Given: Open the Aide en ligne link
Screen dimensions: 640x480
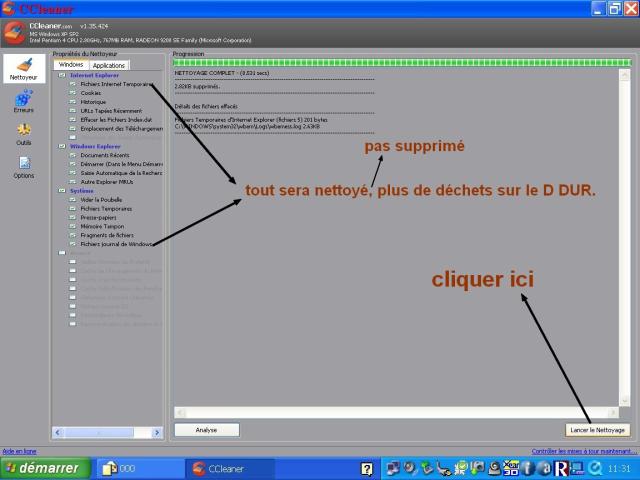Looking at the screenshot, I should pos(19,451).
